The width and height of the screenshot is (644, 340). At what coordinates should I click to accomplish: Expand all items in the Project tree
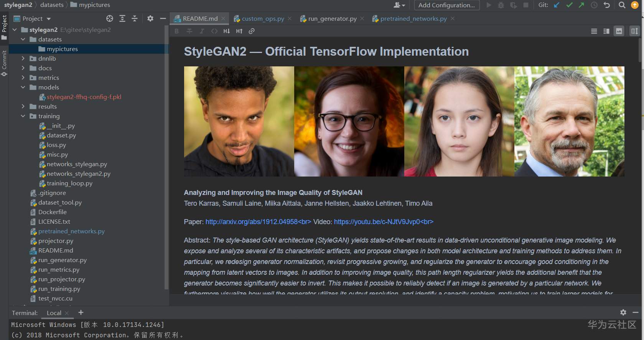[122, 18]
